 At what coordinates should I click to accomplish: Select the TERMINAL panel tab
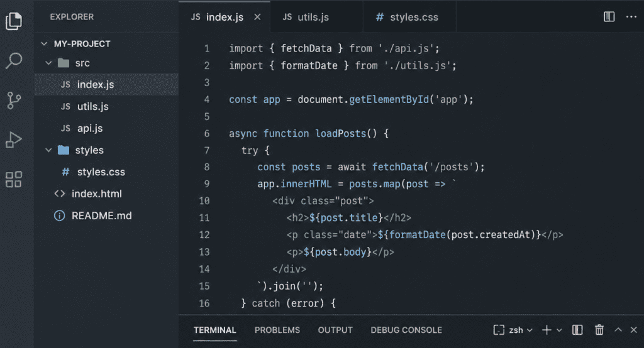215,330
